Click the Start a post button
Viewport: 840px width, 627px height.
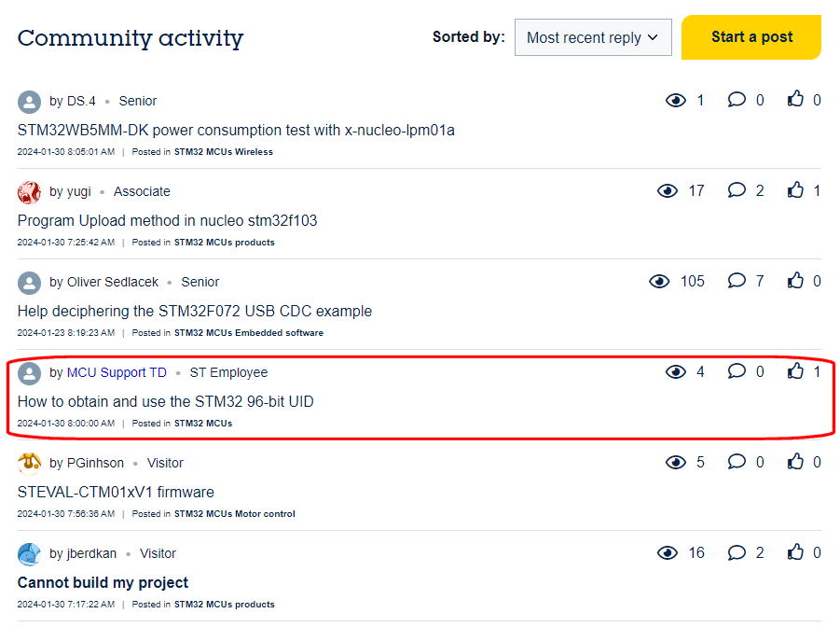pyautogui.click(x=750, y=37)
